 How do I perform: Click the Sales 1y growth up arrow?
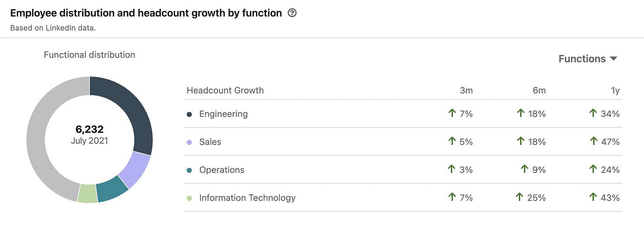tap(593, 141)
